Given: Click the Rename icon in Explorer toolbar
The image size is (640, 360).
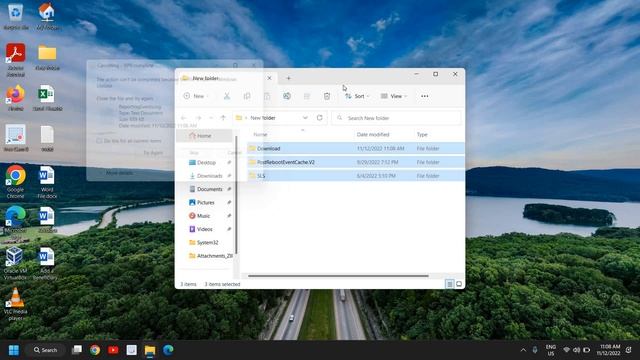Looking at the screenshot, I should click(287, 96).
